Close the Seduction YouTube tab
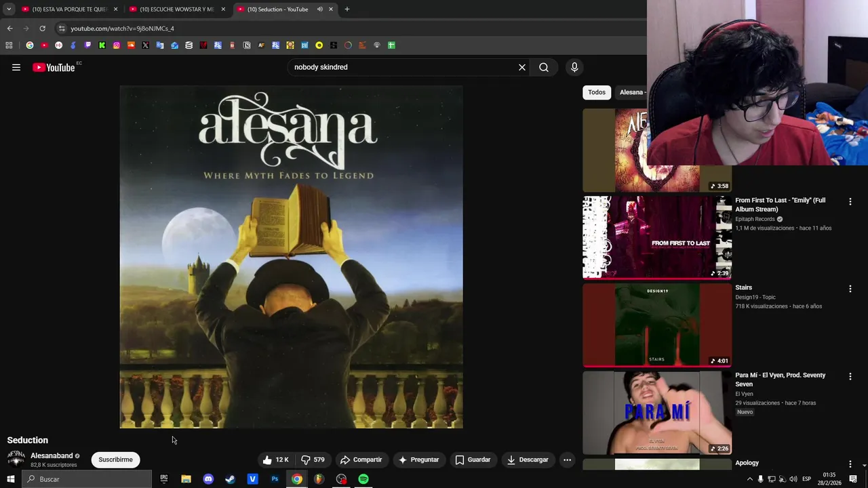Image resolution: width=868 pixels, height=488 pixels. [331, 9]
